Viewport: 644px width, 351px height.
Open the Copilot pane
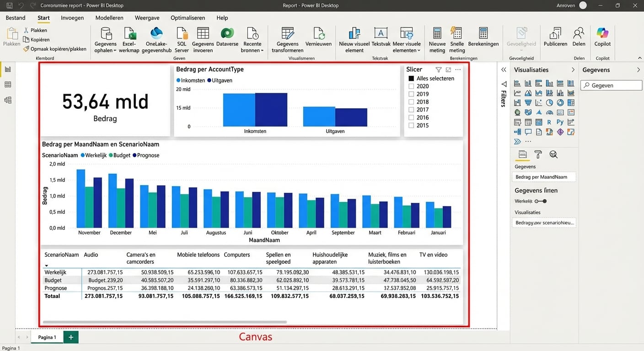[602, 37]
